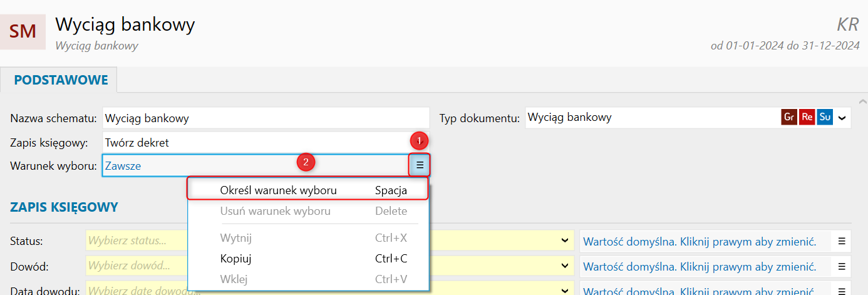The height and width of the screenshot is (295, 868).
Task: Open the hamburger menu in the Data dowodu row
Action: coord(841,290)
